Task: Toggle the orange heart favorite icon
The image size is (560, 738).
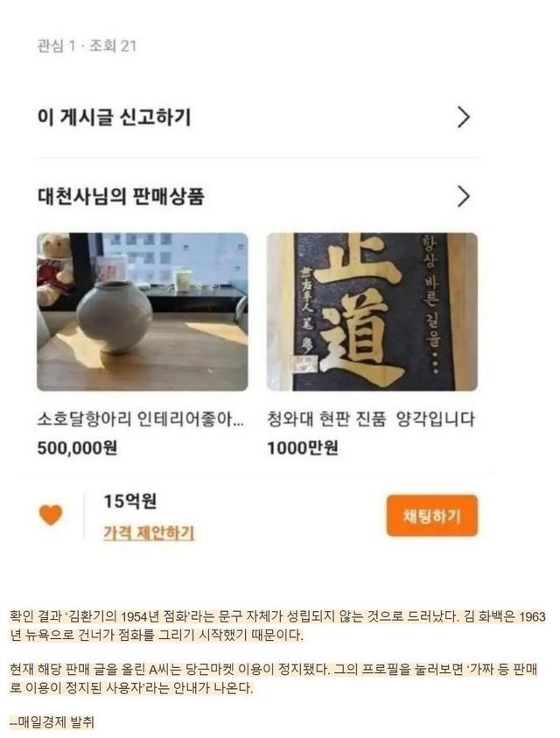Action: click(x=51, y=515)
